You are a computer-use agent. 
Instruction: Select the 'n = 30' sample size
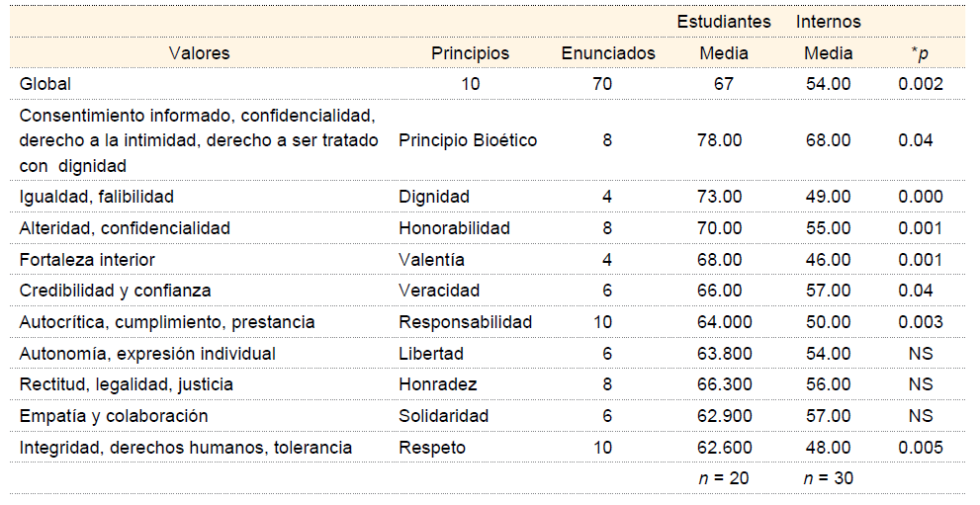click(x=828, y=478)
